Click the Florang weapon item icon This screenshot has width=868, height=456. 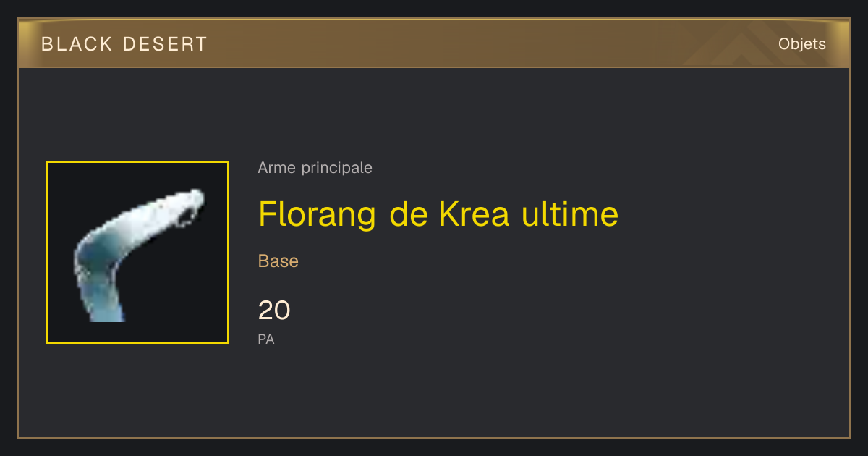137,253
